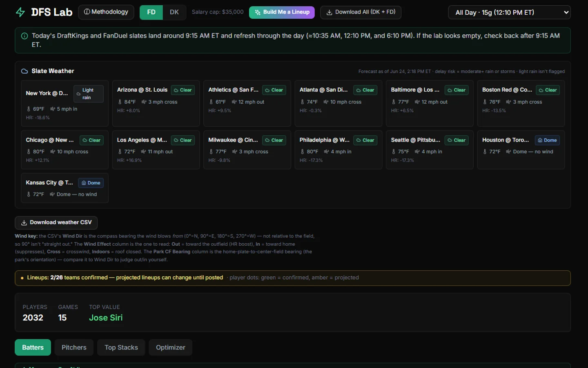This screenshot has width=588, height=368.
Task: Click HR: +16.9% in Los Angeles card
Action: 129,160
